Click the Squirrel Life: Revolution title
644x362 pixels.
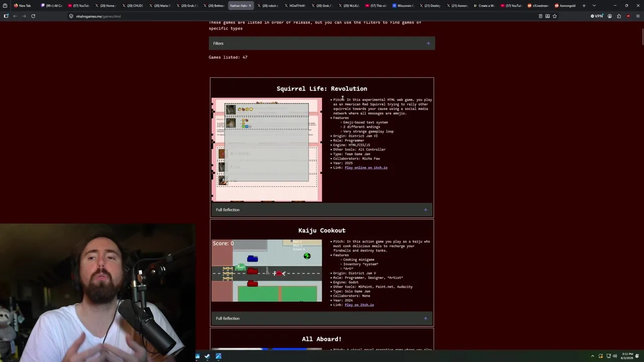tap(321, 88)
